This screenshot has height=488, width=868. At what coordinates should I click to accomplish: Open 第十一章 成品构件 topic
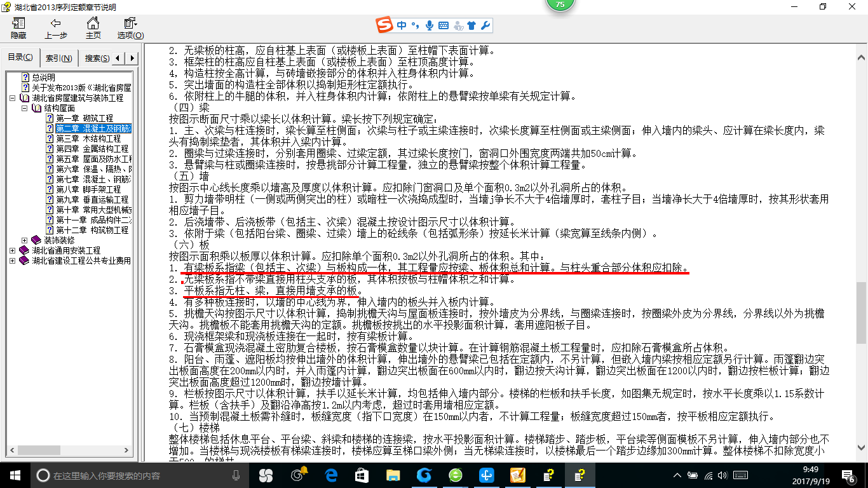click(93, 220)
